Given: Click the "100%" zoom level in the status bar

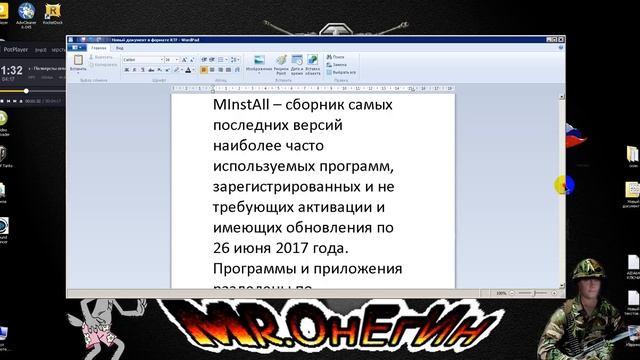Looking at the screenshot, I should pyautogui.click(x=501, y=293).
